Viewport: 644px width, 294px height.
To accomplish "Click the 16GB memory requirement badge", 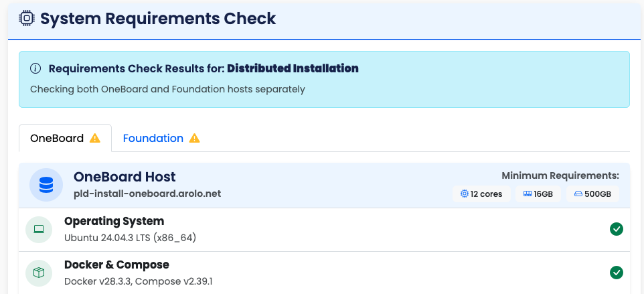I will point(538,194).
